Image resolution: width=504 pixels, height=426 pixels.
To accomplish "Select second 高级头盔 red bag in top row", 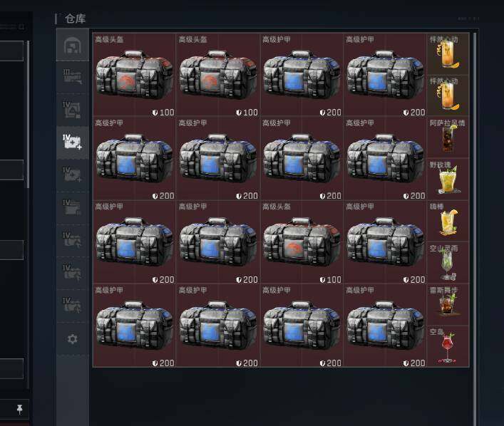I will pyautogui.click(x=218, y=75).
